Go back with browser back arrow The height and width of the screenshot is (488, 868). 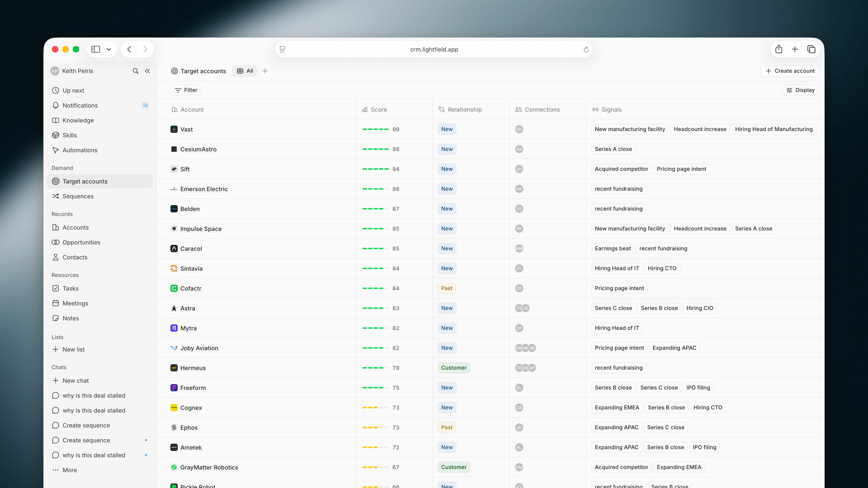click(129, 49)
